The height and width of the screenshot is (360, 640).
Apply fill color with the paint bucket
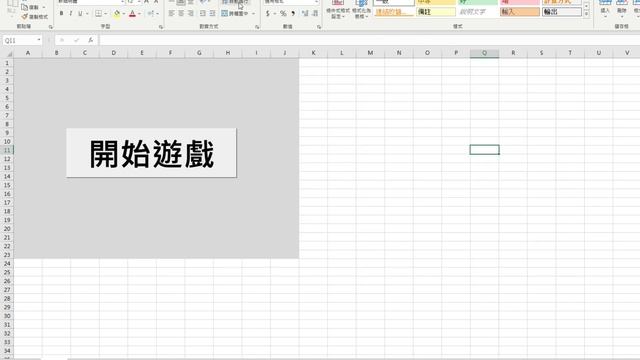click(117, 13)
